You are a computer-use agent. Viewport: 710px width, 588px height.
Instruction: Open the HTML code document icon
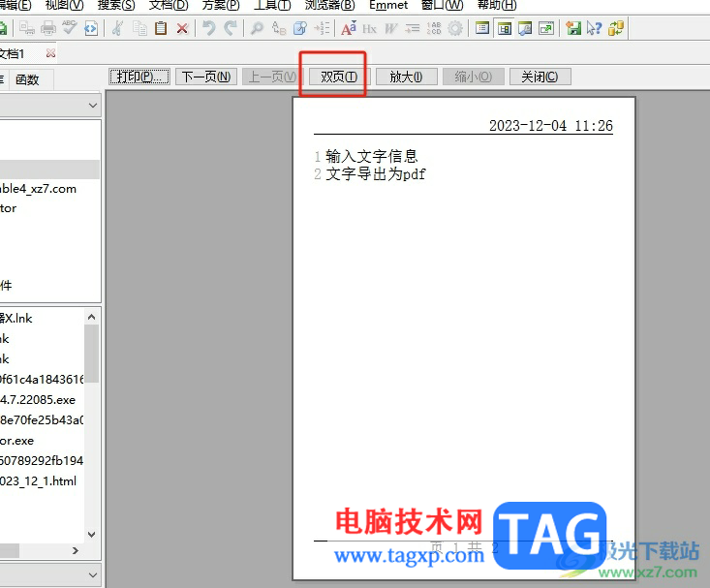[91, 28]
